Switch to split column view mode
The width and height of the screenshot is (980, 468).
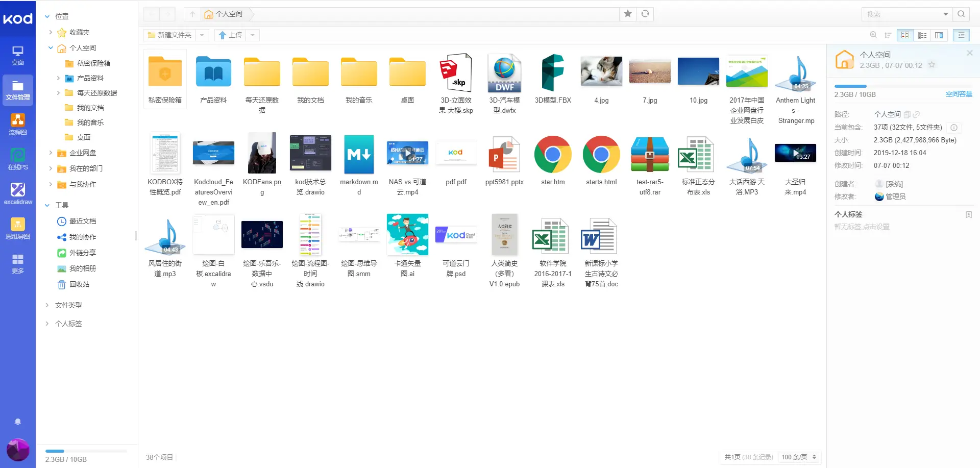pos(939,35)
